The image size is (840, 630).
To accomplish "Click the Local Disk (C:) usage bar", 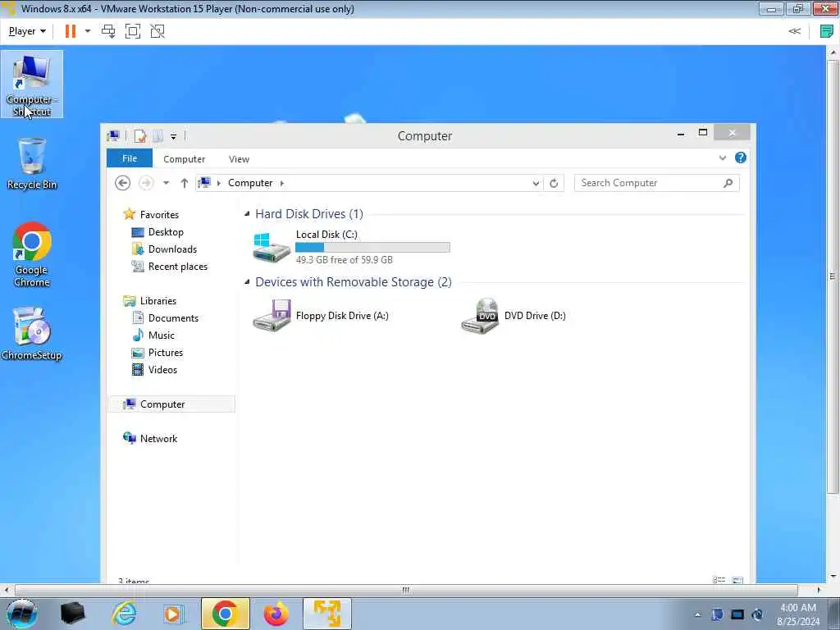I will coord(372,247).
